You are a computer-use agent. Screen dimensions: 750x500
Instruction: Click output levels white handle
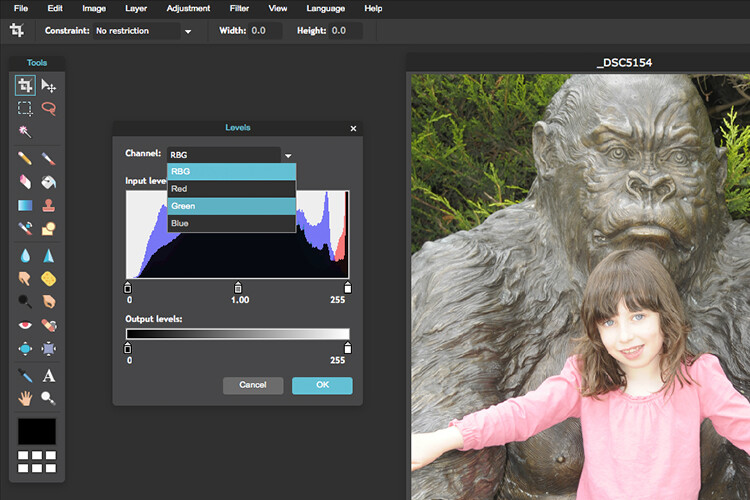(348, 348)
